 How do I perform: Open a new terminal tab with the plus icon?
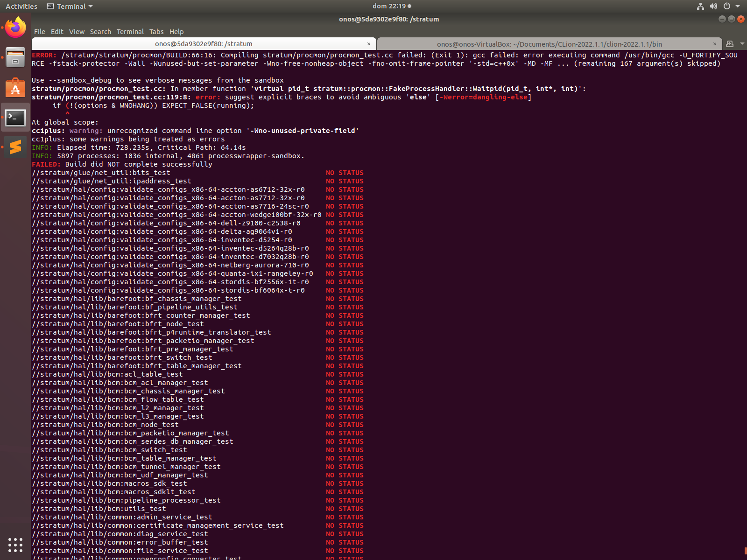pyautogui.click(x=730, y=43)
